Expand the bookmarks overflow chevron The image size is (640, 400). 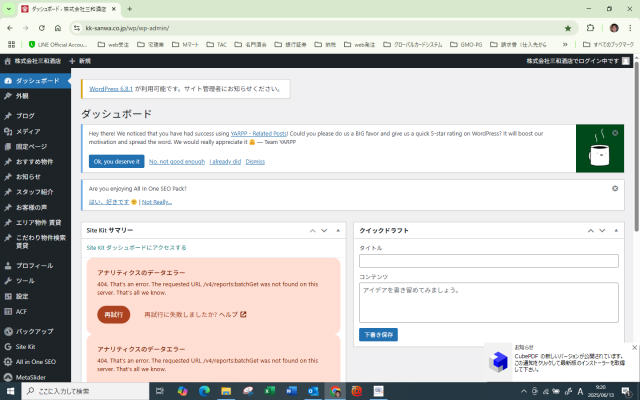point(565,44)
